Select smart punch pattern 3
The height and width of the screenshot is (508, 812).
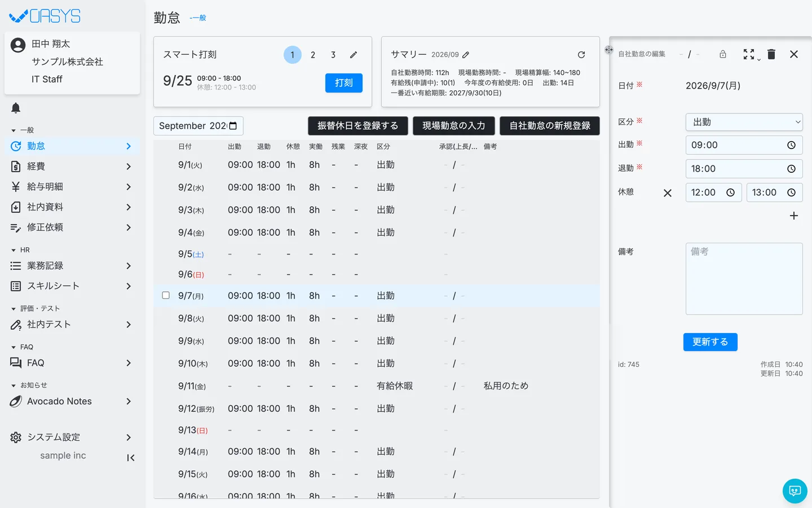pyautogui.click(x=333, y=55)
